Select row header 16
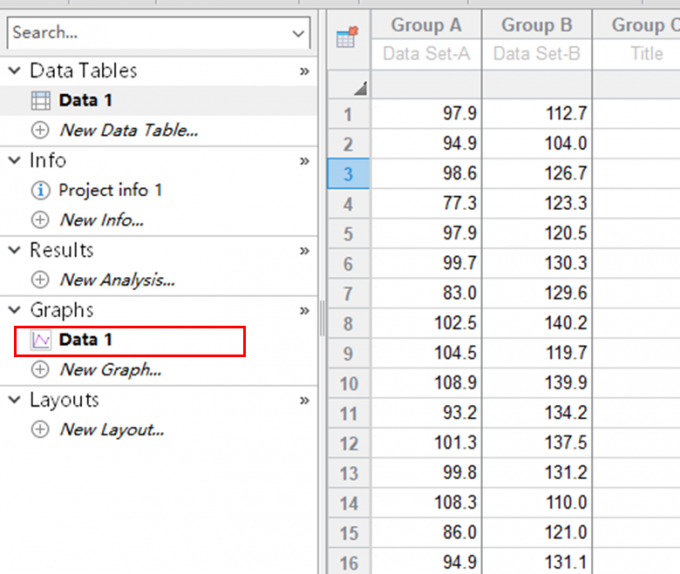Image resolution: width=680 pixels, height=574 pixels. point(348,562)
